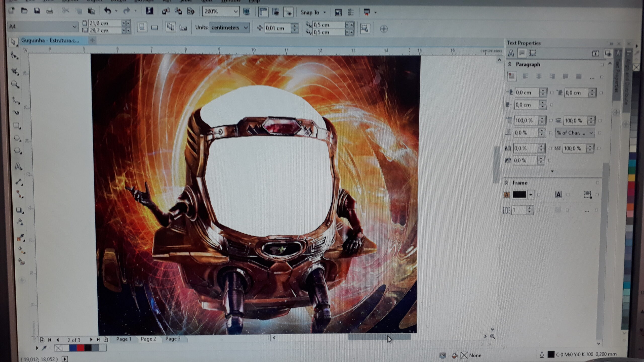This screenshot has width=644, height=362.
Task: Go to the first page
Action: (x=50, y=340)
